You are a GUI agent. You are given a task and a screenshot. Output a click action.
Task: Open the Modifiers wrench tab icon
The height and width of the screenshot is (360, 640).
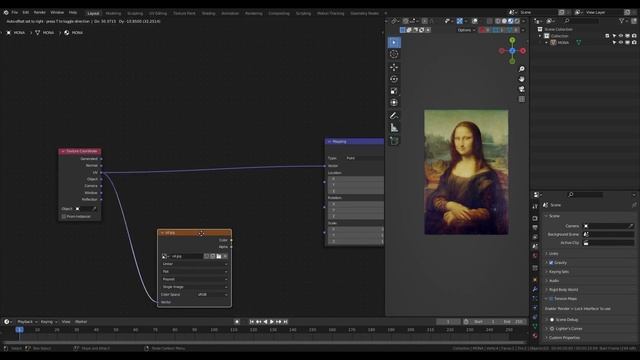535,289
